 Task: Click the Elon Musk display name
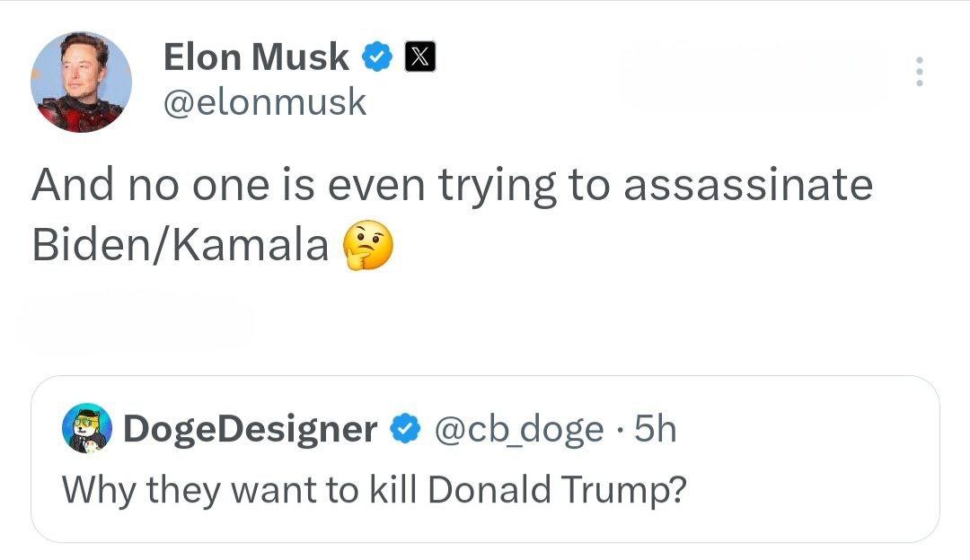point(256,57)
